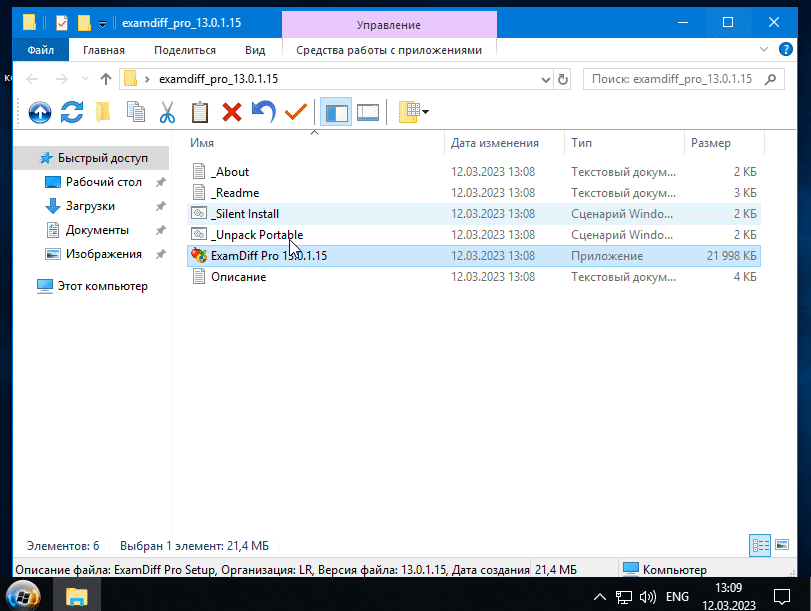The image size is (811, 611).
Task: Open the Start button on taskbar
Action: click(23, 597)
